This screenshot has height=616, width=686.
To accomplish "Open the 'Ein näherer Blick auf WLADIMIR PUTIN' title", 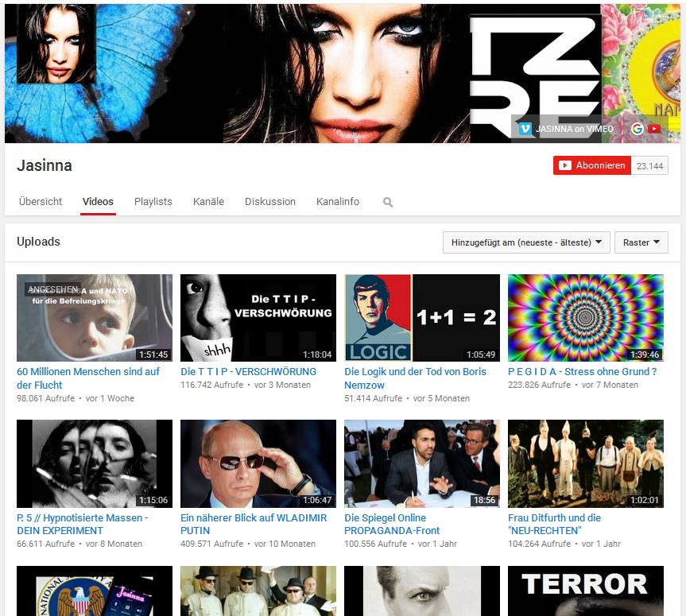I will pyautogui.click(x=254, y=524).
